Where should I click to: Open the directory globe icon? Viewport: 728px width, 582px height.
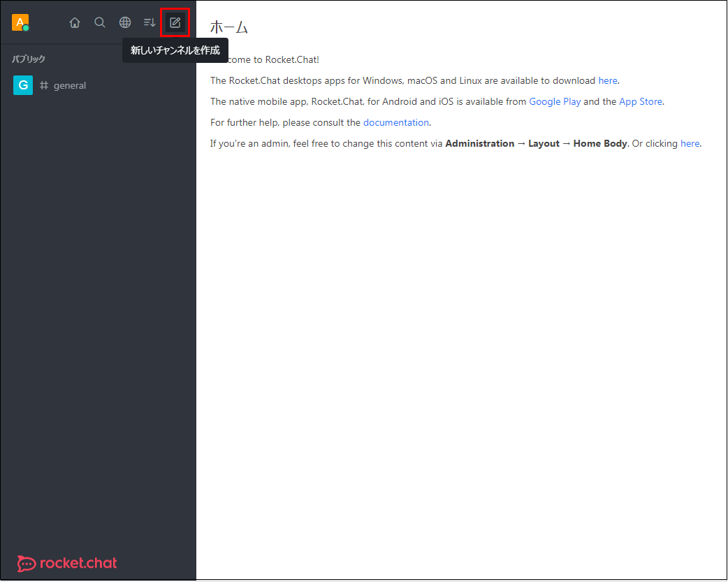coord(125,22)
